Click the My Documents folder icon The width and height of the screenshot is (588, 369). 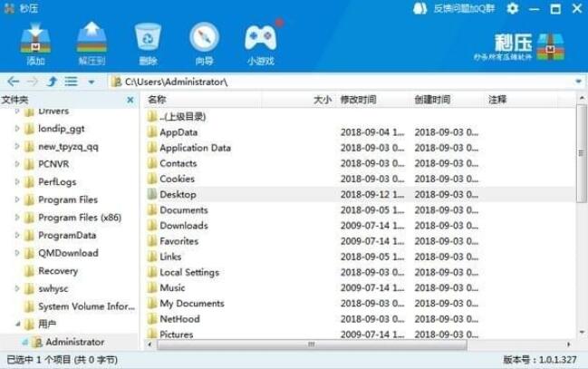tap(152, 304)
